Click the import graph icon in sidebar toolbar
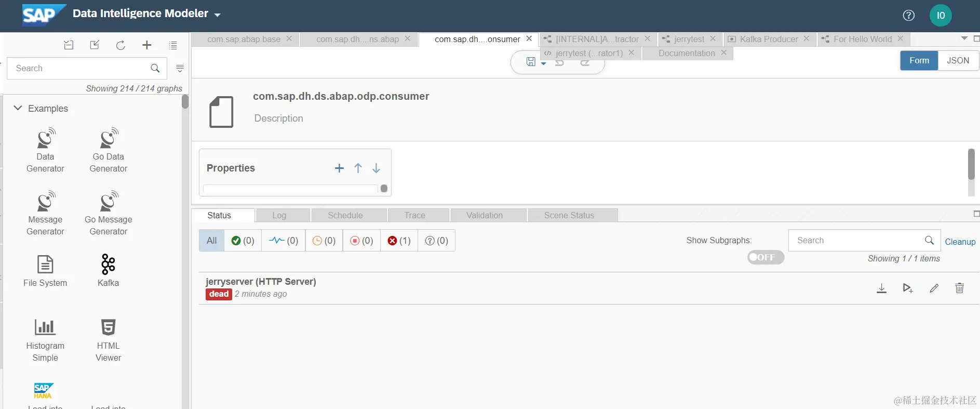The image size is (980, 409). [69, 45]
